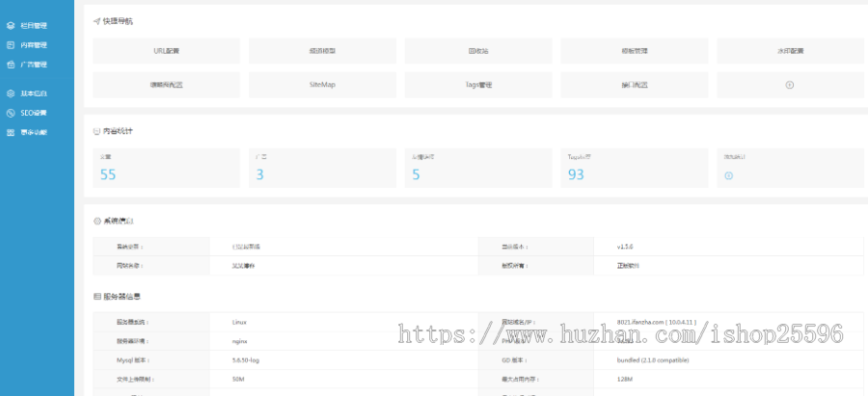Click the upload limit value '50M'
The image size is (868, 396).
point(238,380)
